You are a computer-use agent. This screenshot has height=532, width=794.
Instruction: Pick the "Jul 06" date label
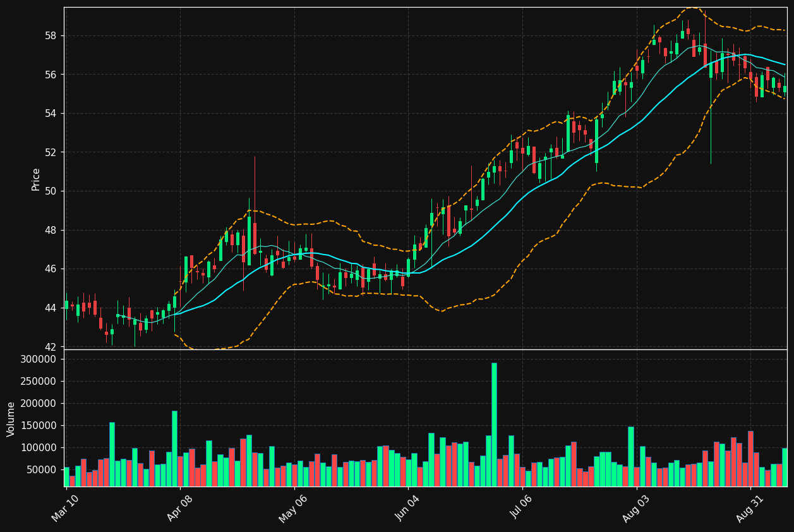tap(521, 508)
